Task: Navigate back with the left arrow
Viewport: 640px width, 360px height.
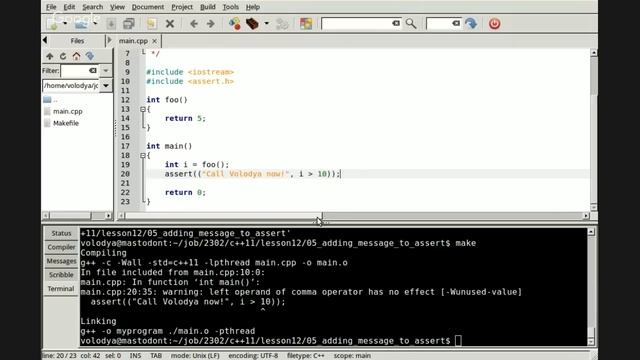Action: [194, 24]
